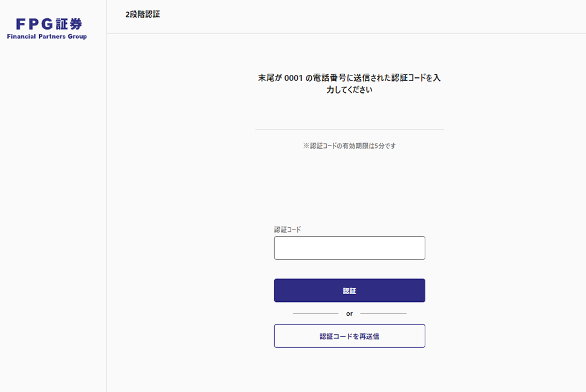Click the 'or' separator text
Viewport: 586px width, 392px height.
[349, 313]
